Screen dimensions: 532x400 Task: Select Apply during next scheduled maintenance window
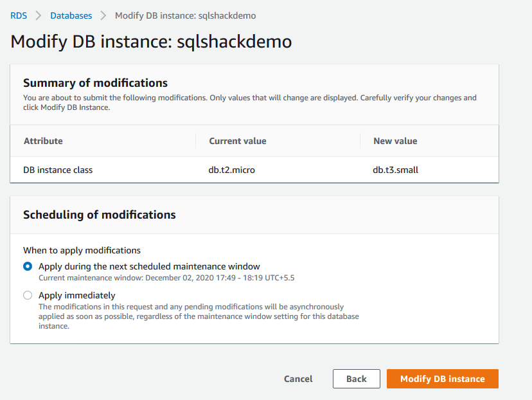pos(28,266)
